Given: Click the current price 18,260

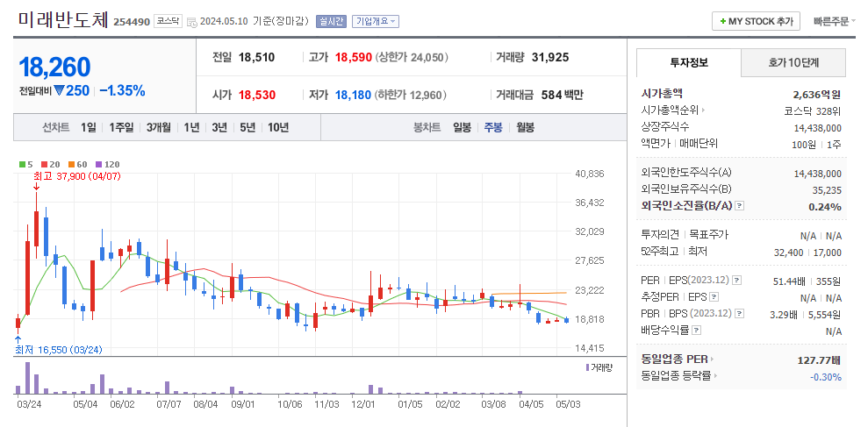Looking at the screenshot, I should (54, 67).
